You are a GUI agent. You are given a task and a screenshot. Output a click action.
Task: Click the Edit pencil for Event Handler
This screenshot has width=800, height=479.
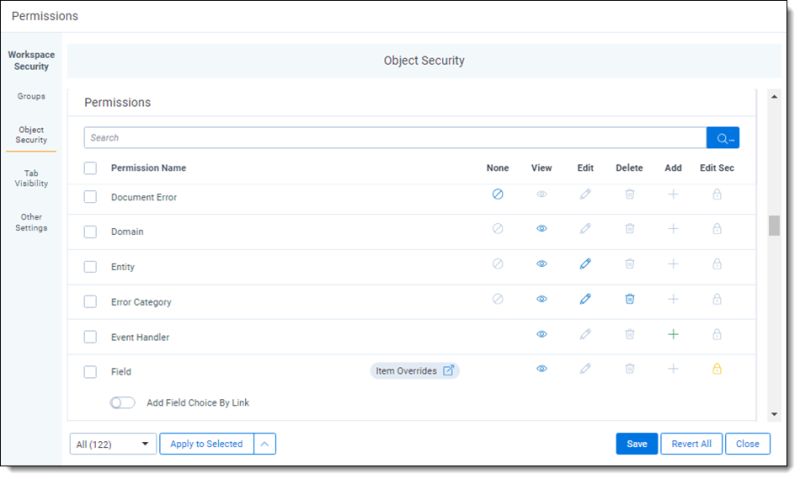(585, 334)
